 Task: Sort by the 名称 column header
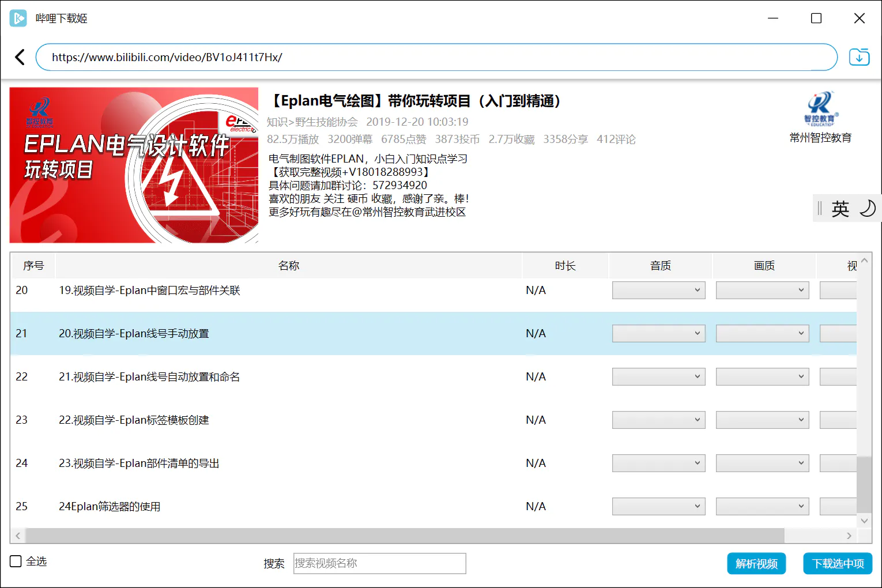tap(289, 266)
